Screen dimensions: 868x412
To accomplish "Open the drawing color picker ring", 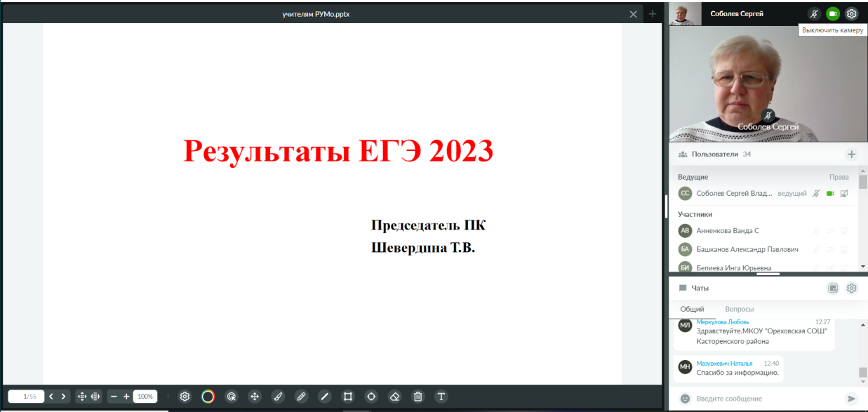I will (208, 397).
